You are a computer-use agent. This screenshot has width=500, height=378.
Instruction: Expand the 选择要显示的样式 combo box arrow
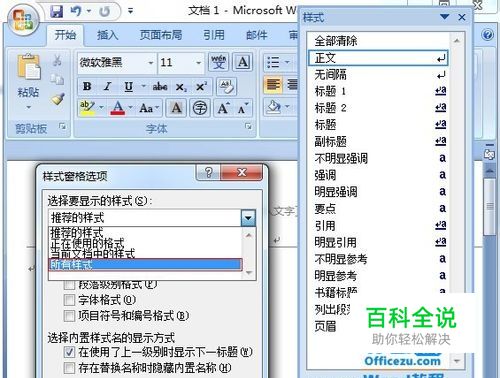tap(248, 218)
